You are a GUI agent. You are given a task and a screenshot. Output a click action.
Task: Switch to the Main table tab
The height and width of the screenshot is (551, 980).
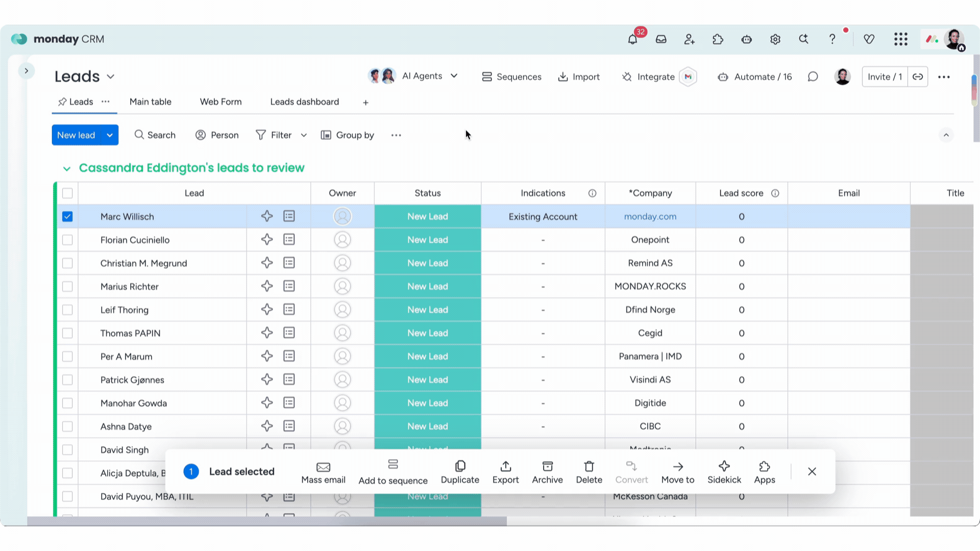click(x=151, y=102)
